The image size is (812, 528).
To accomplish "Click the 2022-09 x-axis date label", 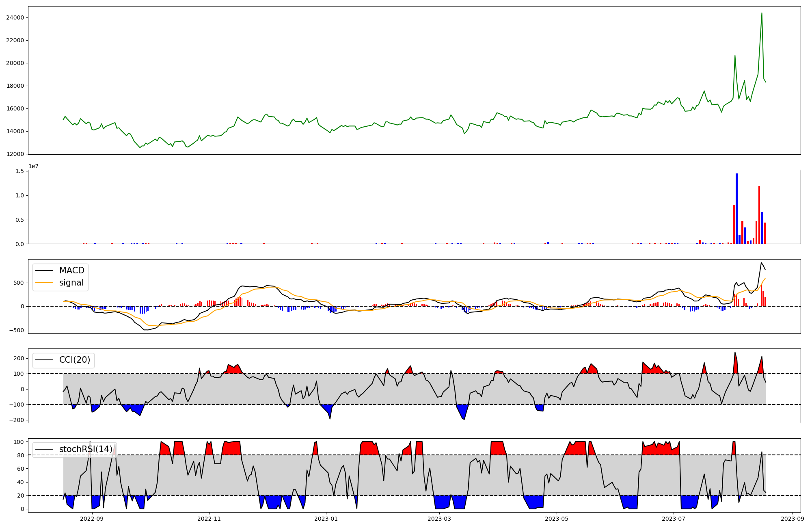I will 92,519.
